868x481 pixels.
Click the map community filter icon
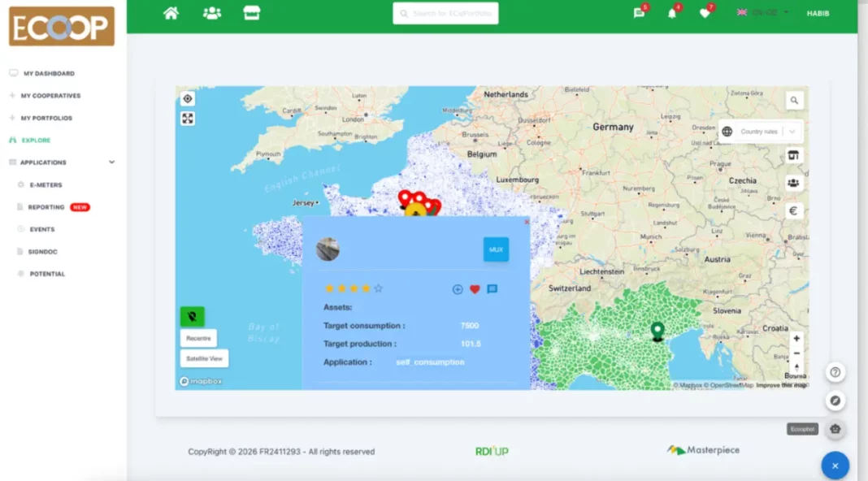(793, 183)
